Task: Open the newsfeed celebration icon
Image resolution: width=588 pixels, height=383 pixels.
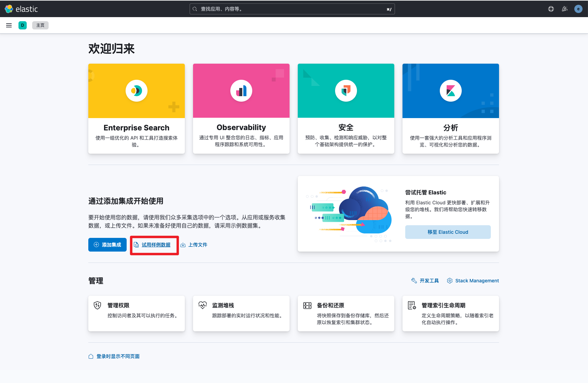Action: tap(565, 9)
